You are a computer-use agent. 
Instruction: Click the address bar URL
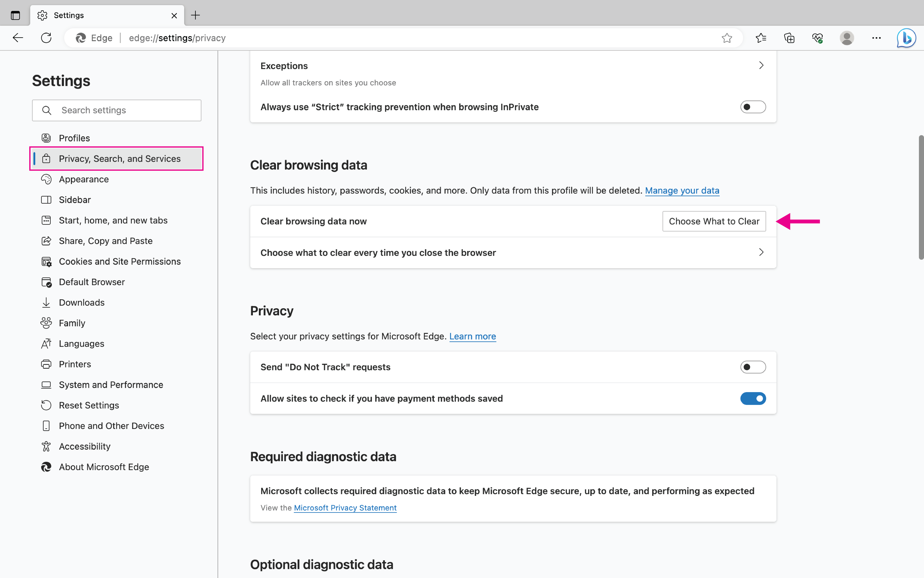pos(177,38)
